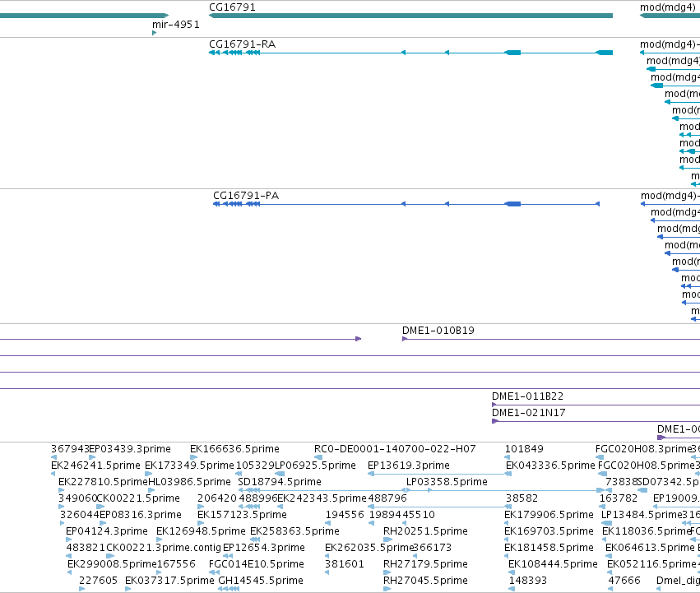The image size is (700, 593).
Task: Click the EK108444.5prime EST label
Action: (553, 564)
